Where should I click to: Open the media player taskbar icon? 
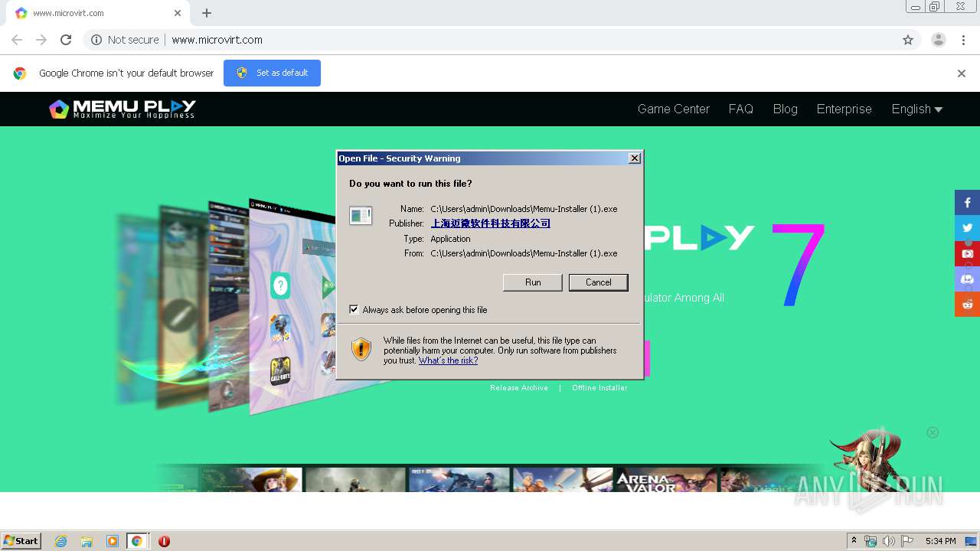click(x=113, y=541)
